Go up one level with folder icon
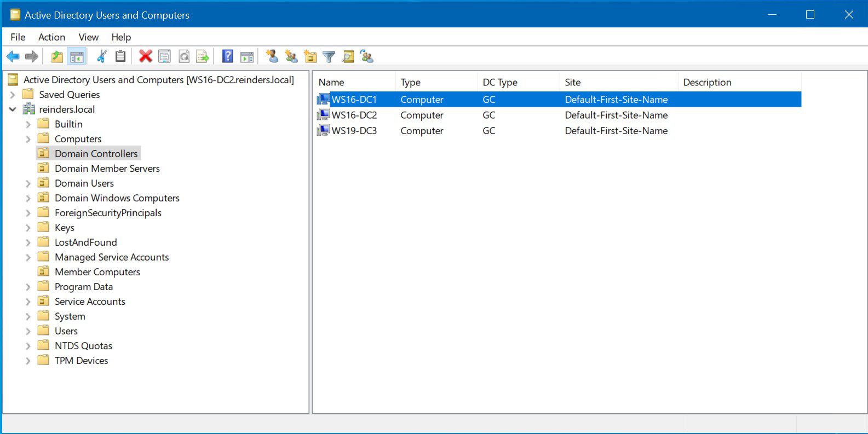 coord(57,56)
